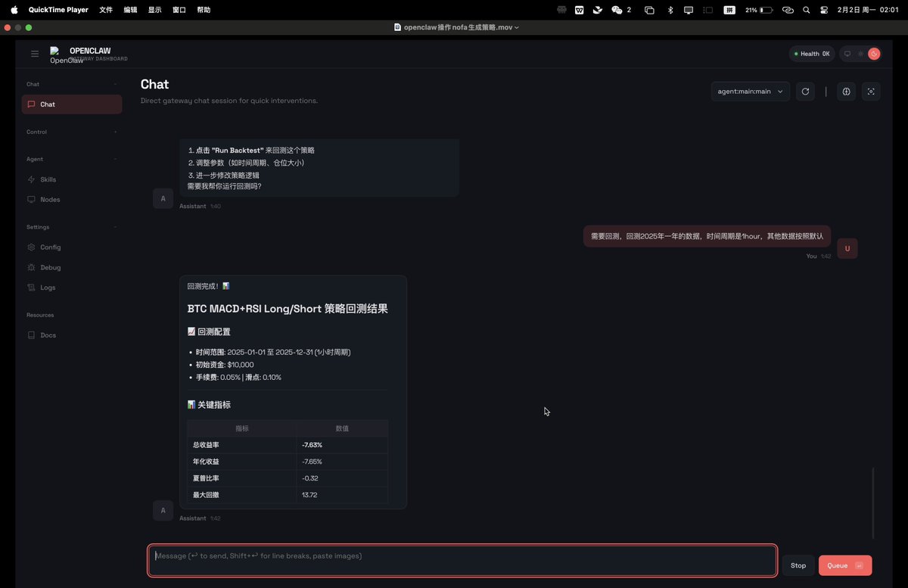Toggle focus mode button
Screen dimensions: 908x588
pos(871,92)
